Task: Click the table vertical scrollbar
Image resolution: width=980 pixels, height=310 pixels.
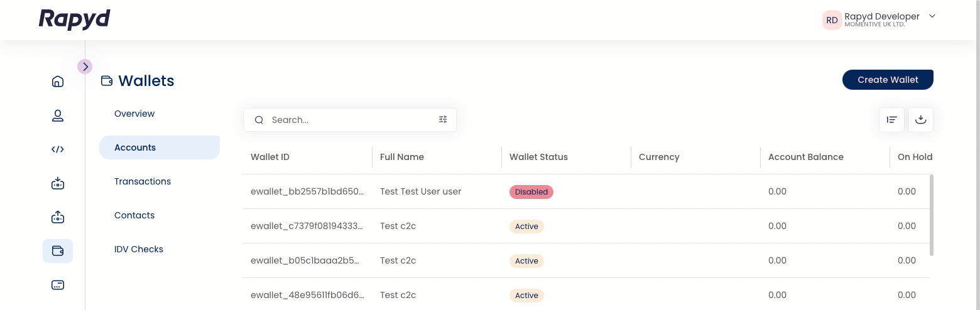Action: [x=932, y=215]
